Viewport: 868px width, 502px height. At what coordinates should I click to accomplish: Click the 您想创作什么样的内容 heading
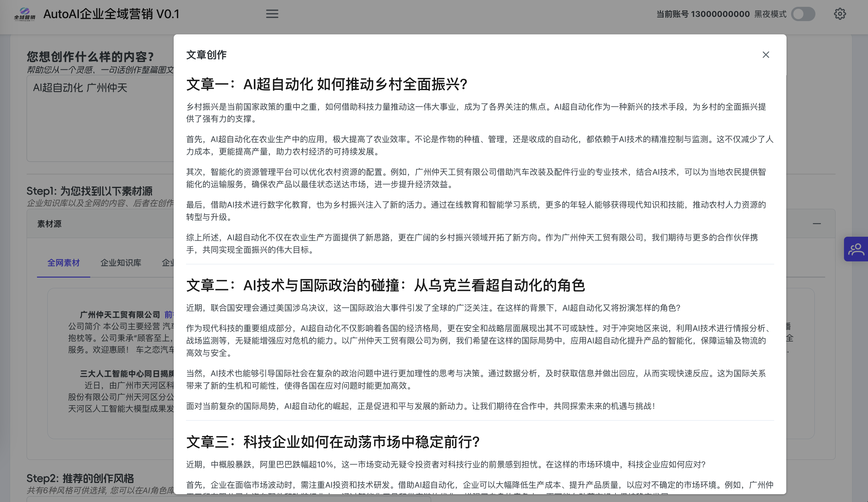(90, 56)
